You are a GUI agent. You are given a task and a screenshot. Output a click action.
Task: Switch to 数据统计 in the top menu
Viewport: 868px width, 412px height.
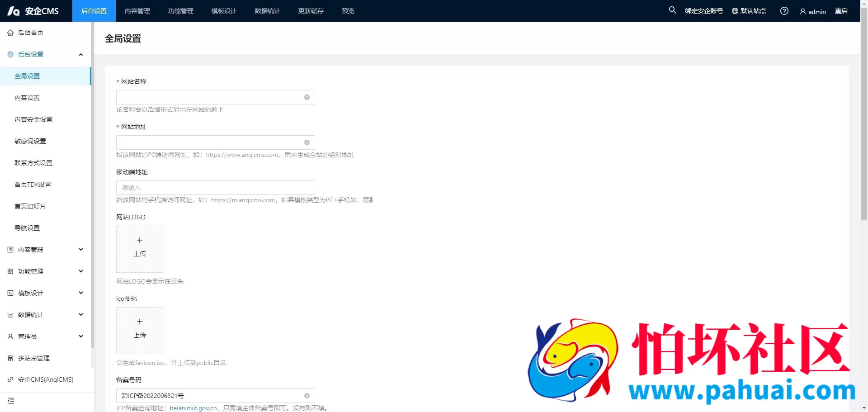[267, 11]
